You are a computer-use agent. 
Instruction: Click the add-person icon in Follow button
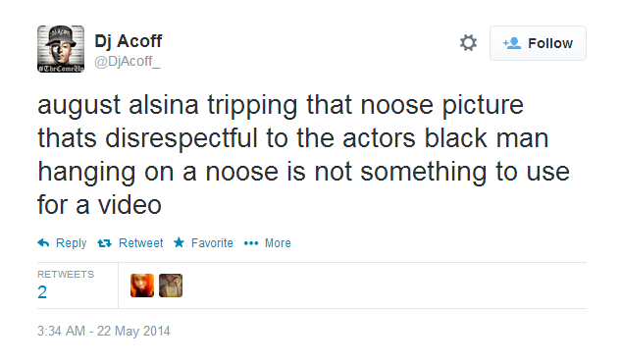[x=512, y=43]
